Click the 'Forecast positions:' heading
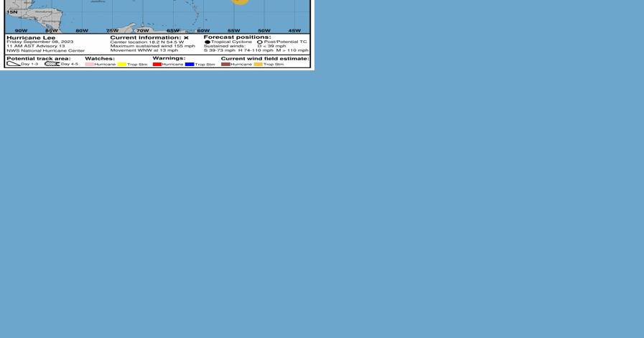 (x=238, y=37)
